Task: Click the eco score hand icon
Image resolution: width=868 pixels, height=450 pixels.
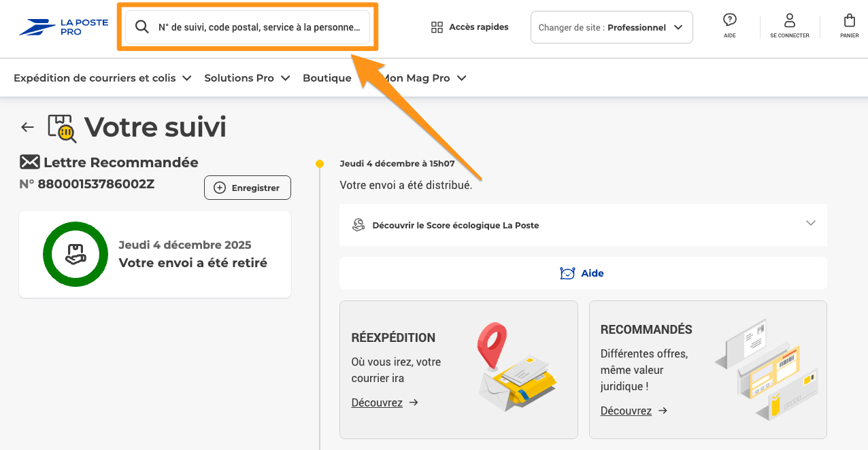Action: pyautogui.click(x=358, y=225)
